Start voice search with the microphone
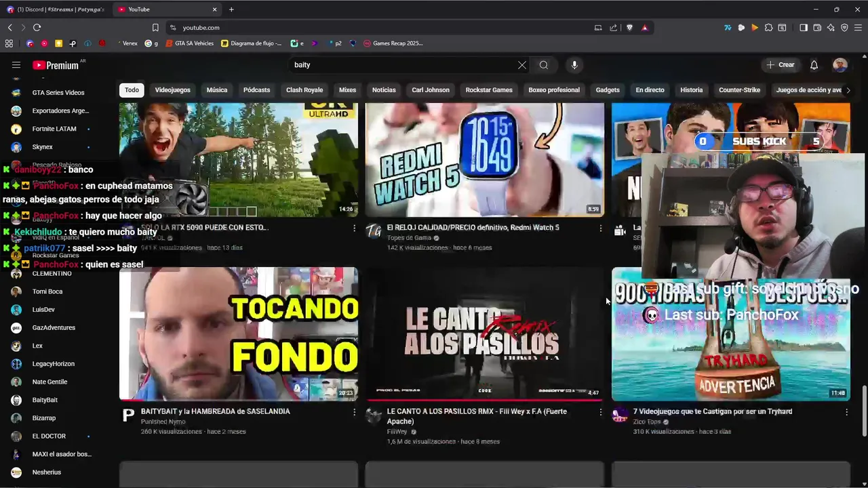Image resolution: width=868 pixels, height=488 pixels. coord(574,65)
